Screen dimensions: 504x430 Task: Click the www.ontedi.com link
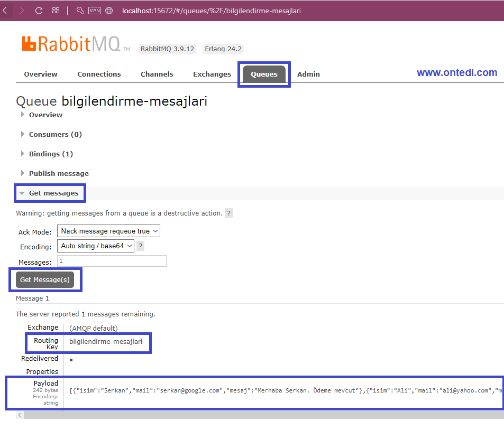(x=457, y=72)
